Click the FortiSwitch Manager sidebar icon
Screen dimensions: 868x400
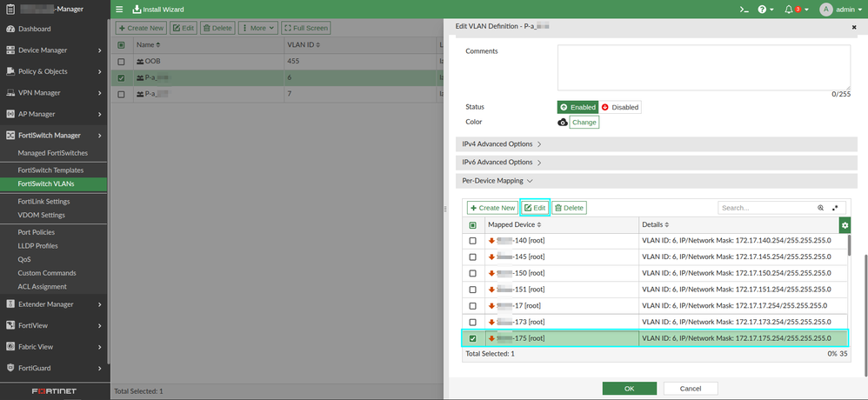click(x=10, y=136)
